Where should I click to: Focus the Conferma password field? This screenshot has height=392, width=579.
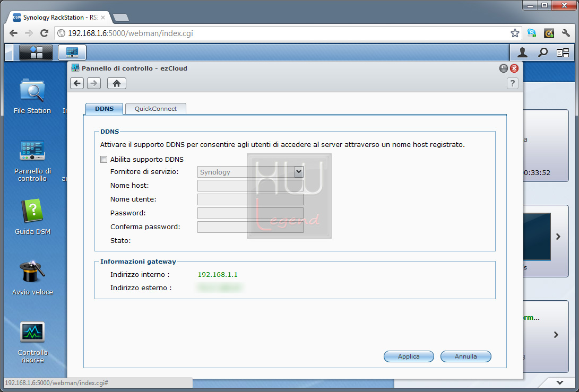point(250,227)
